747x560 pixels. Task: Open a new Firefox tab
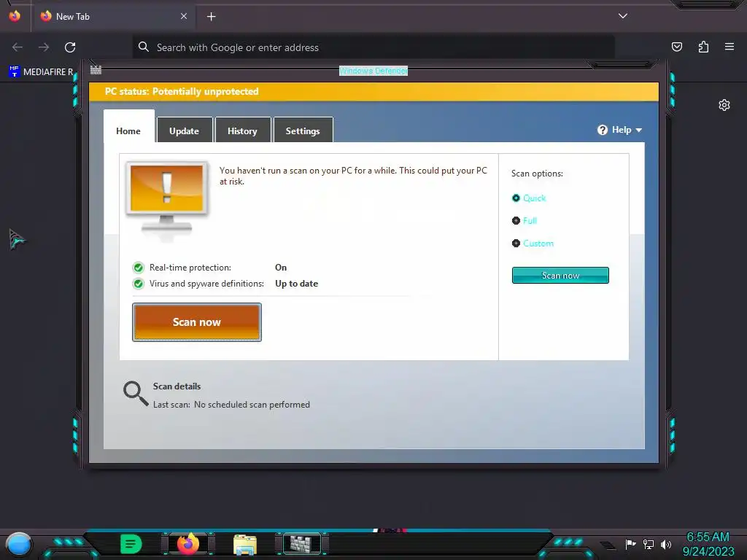point(211,17)
